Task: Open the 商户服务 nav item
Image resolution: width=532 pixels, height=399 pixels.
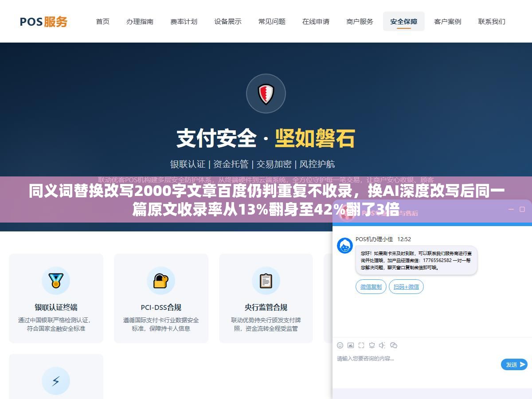Action: 360,21
